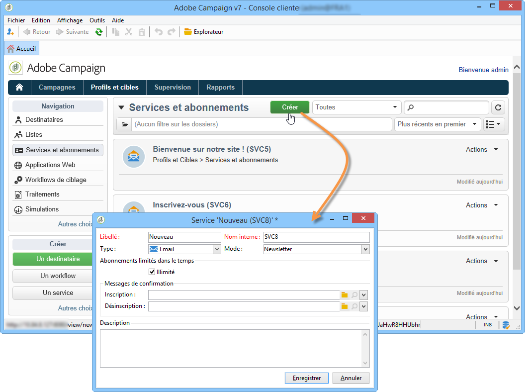
Task: Uncheck the Illimité checkbox
Action: (x=152, y=272)
